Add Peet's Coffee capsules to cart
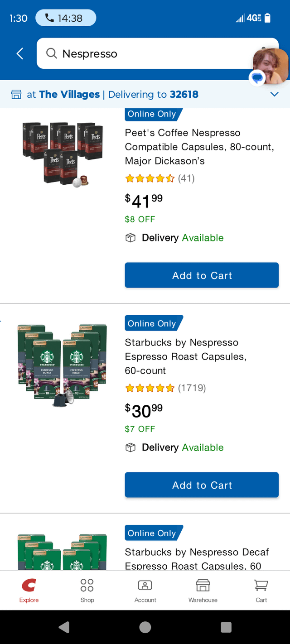The image size is (290, 644). point(202,275)
